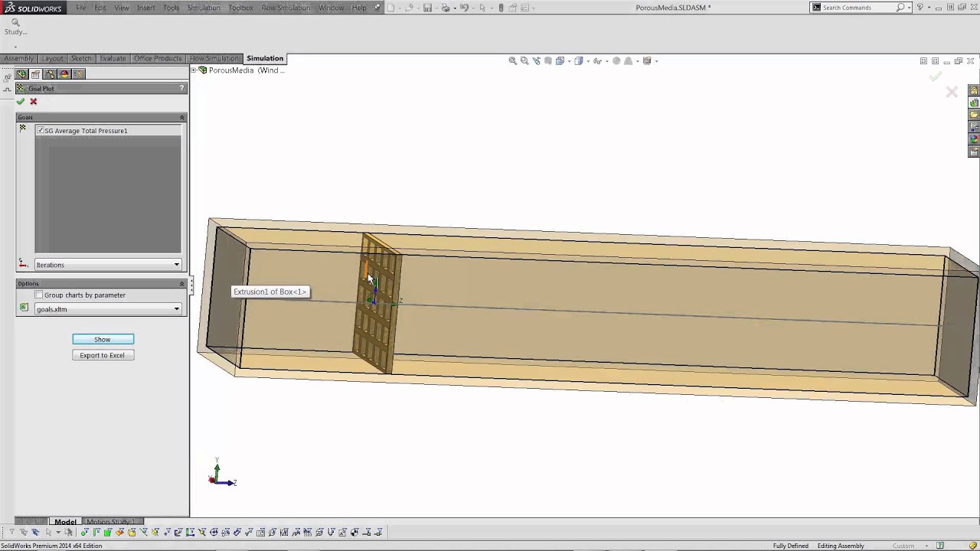The image size is (980, 551).
Task: Click the Editing Assembly status text
Action: (841, 546)
